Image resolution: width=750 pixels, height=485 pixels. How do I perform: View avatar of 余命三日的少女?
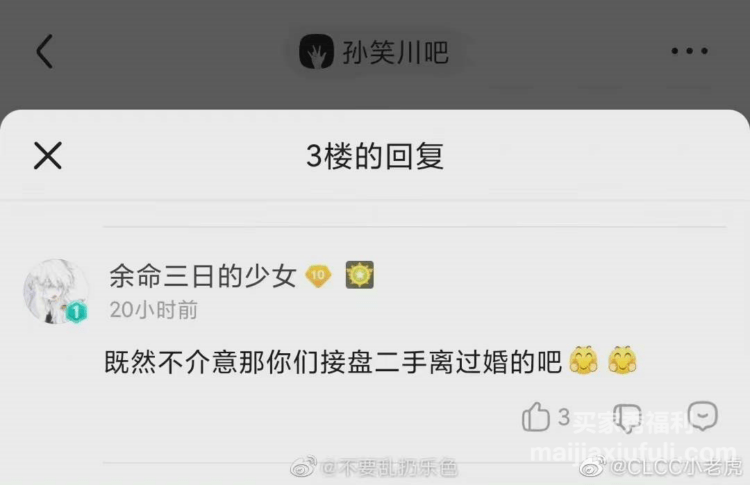click(x=56, y=291)
